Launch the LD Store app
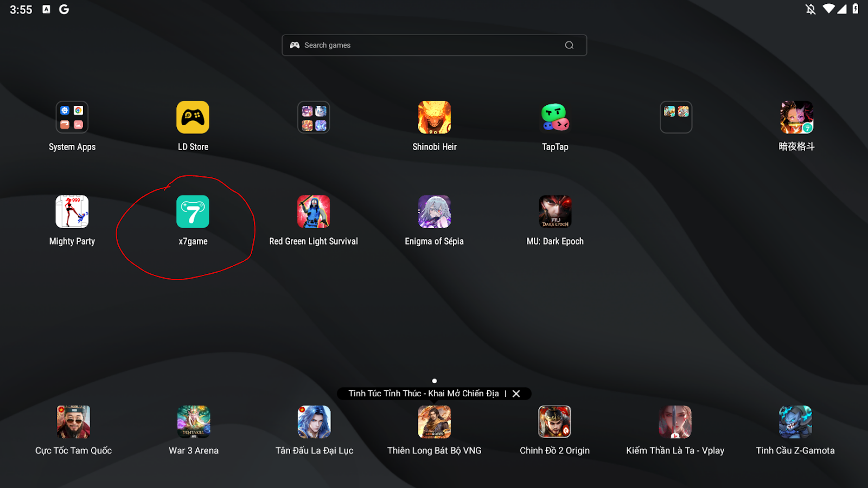The width and height of the screenshot is (868, 488). 193,117
